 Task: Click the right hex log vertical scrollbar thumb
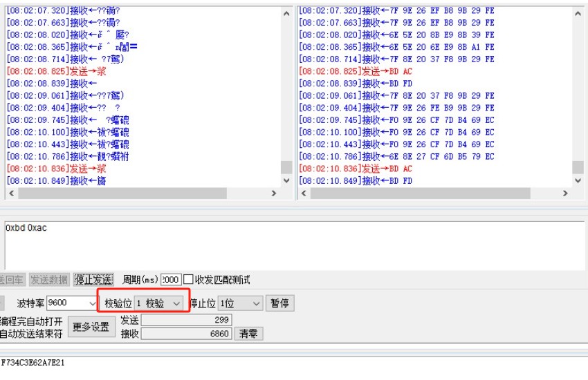(578, 167)
